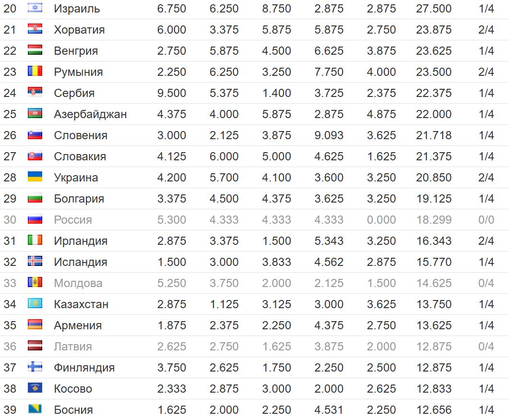Image resolution: width=509 pixels, height=420 pixels.
Task: Open the Азербайджан country link
Action: click(x=90, y=114)
